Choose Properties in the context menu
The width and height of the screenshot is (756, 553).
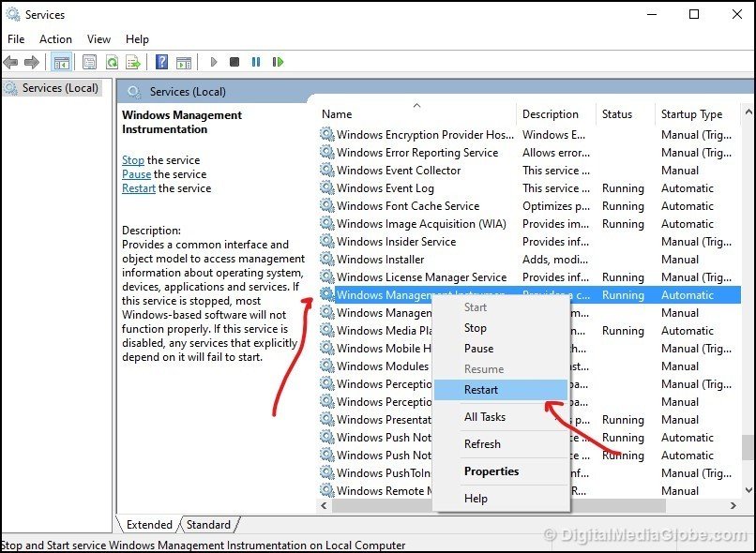point(501,471)
